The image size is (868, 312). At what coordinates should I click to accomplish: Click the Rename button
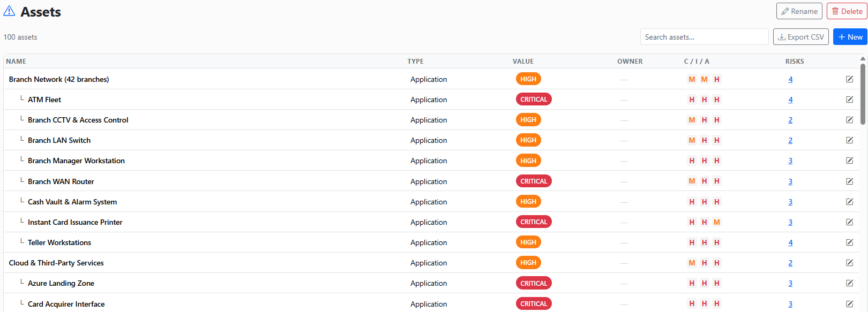tap(799, 11)
